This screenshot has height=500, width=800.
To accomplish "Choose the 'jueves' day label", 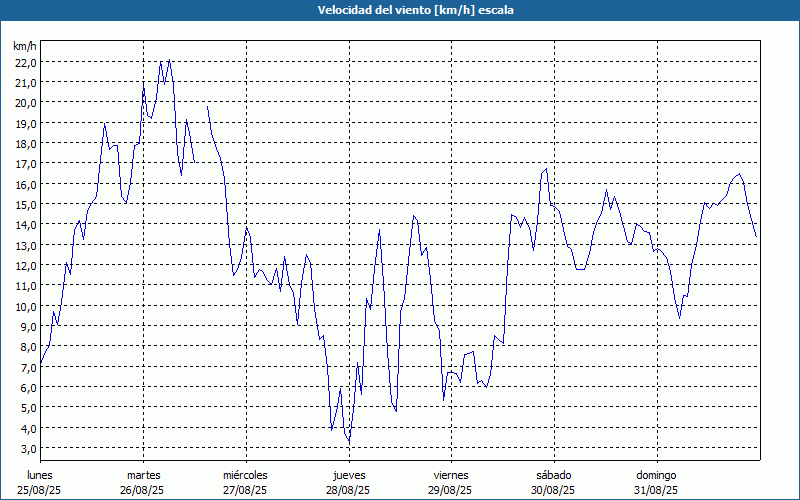I will click(348, 475).
